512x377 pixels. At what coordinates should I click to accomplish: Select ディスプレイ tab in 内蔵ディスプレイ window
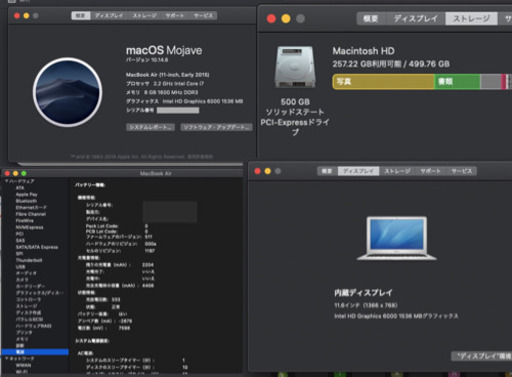(358, 171)
